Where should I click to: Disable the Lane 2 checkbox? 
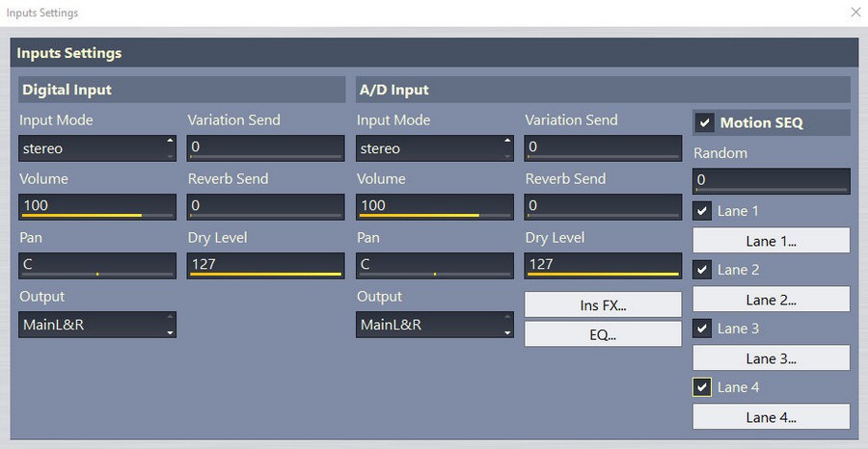pyautogui.click(x=702, y=270)
